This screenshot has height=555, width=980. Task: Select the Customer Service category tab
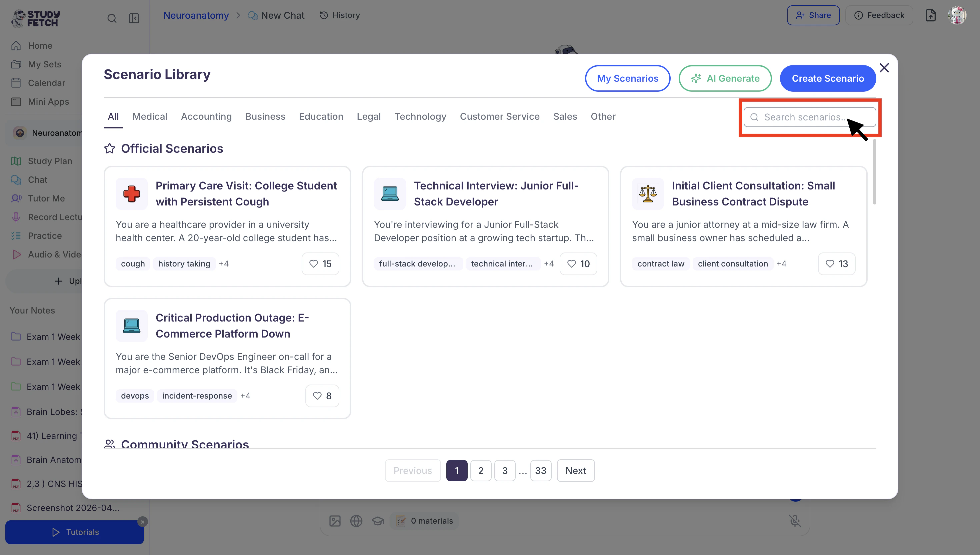coord(499,117)
